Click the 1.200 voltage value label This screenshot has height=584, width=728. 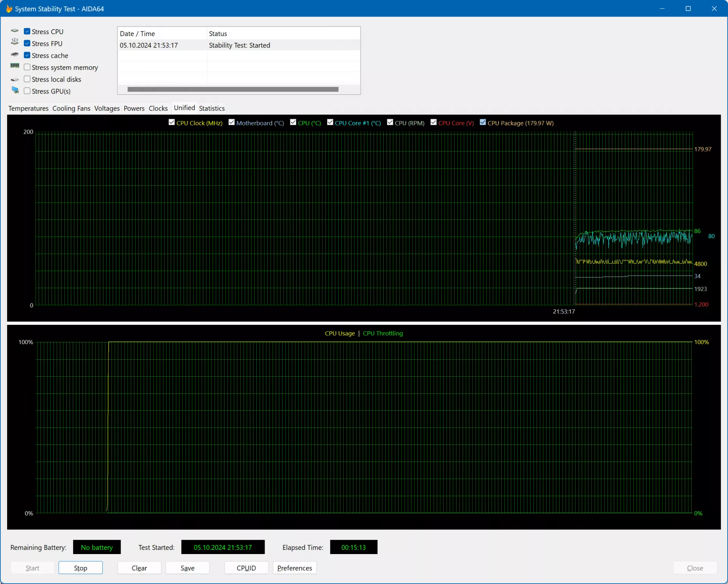701,304
